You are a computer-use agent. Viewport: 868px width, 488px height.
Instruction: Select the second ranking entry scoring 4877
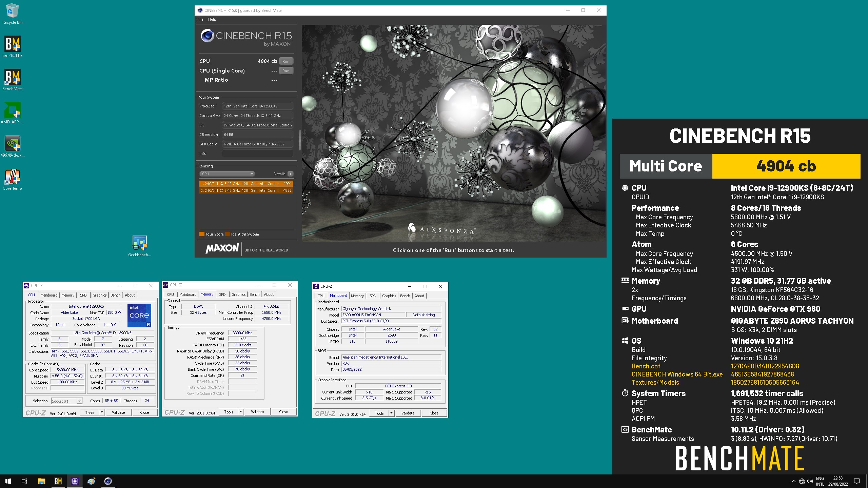[x=246, y=190]
